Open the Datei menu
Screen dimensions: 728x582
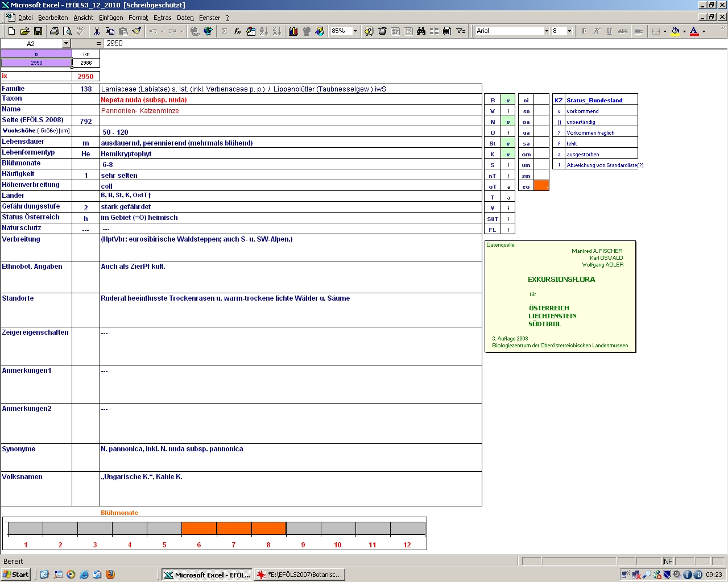point(26,18)
